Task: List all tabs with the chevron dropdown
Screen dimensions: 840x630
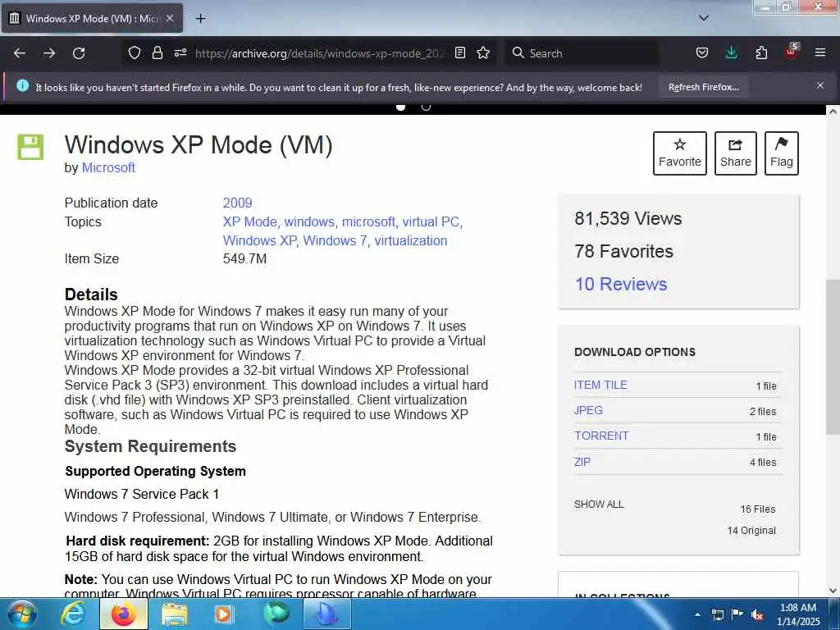Action: click(704, 18)
